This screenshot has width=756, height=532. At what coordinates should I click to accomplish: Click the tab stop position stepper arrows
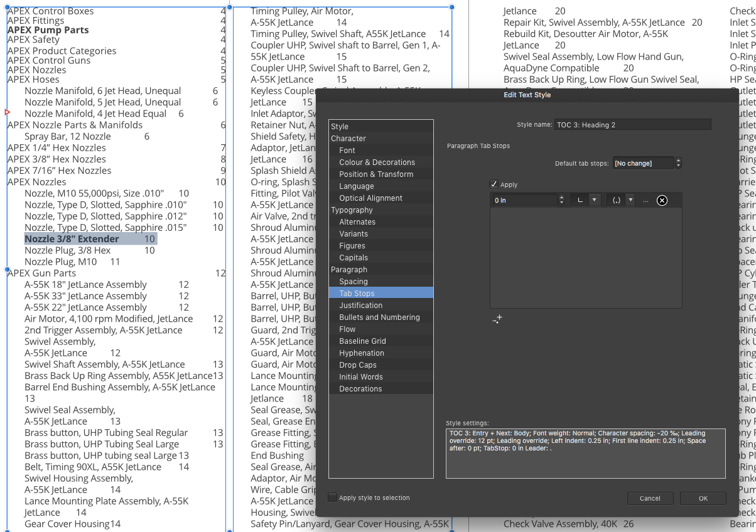561,200
